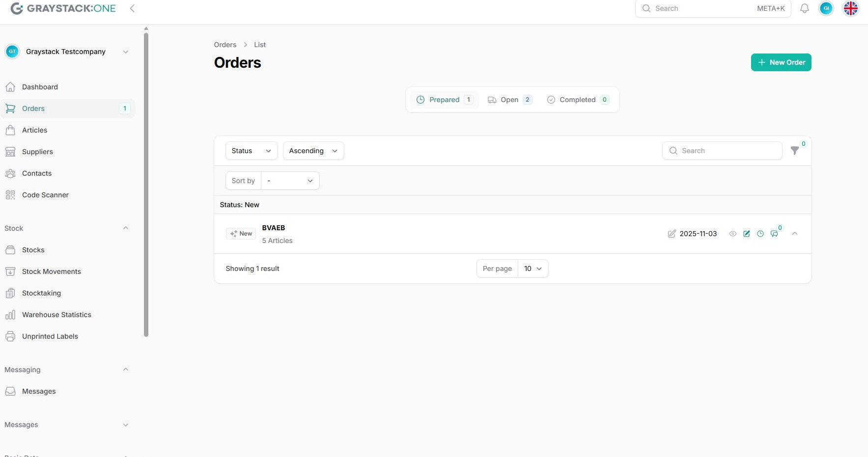Open history clock icon for order BVAEB
Image resolution: width=868 pixels, height=457 pixels.
(760, 234)
